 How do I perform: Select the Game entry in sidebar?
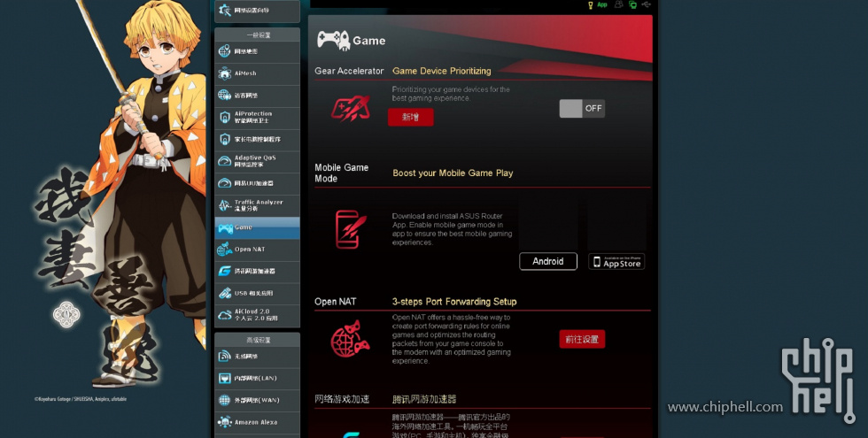coord(258,227)
